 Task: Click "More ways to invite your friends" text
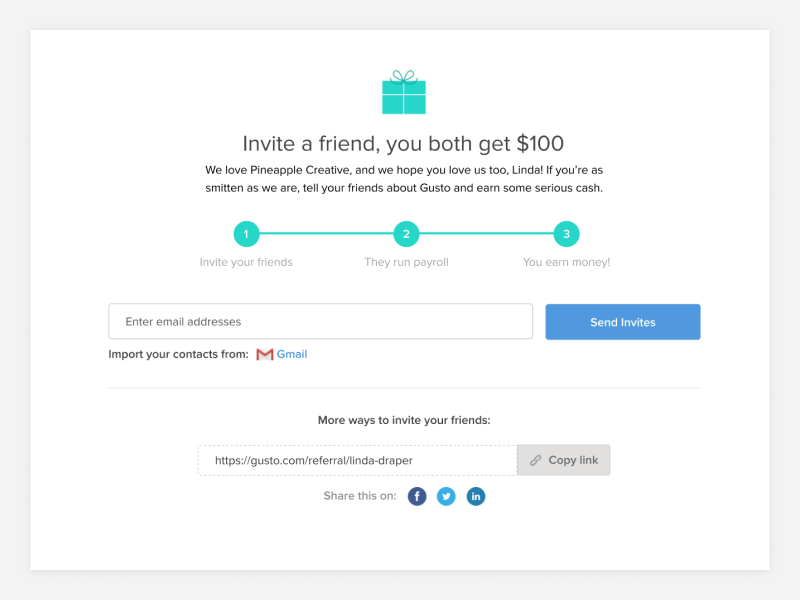coord(404,421)
